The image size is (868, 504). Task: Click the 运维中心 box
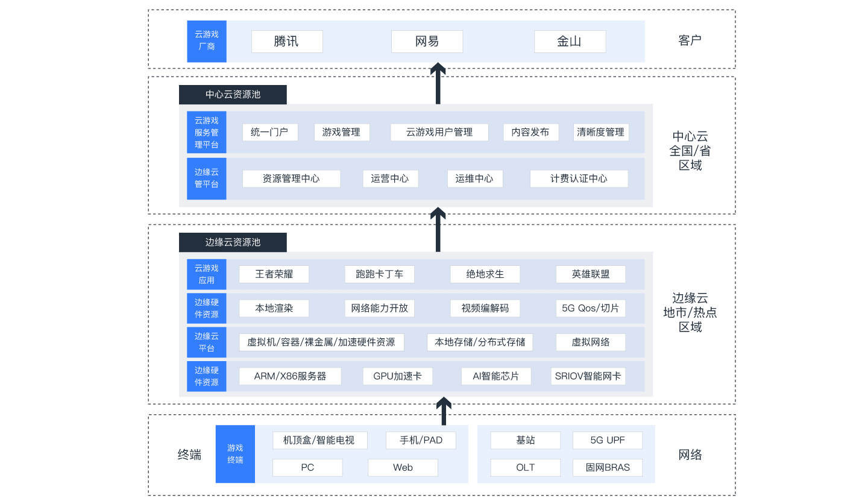pyautogui.click(x=475, y=178)
